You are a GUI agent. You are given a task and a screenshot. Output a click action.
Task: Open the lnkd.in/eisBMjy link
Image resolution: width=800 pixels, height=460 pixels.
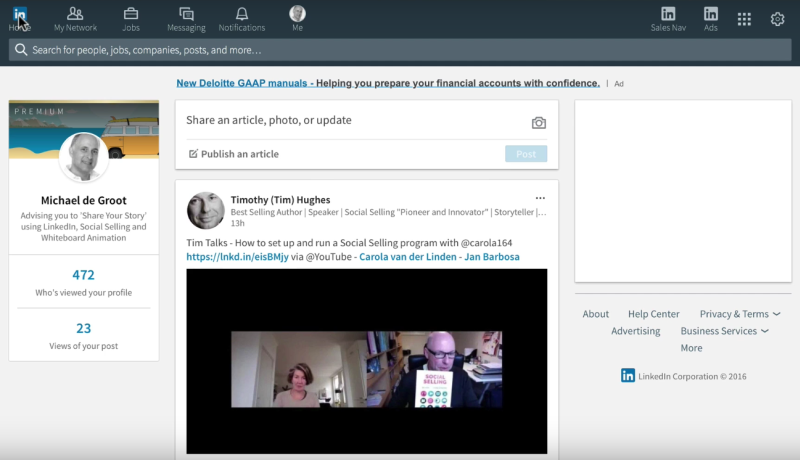point(237,257)
